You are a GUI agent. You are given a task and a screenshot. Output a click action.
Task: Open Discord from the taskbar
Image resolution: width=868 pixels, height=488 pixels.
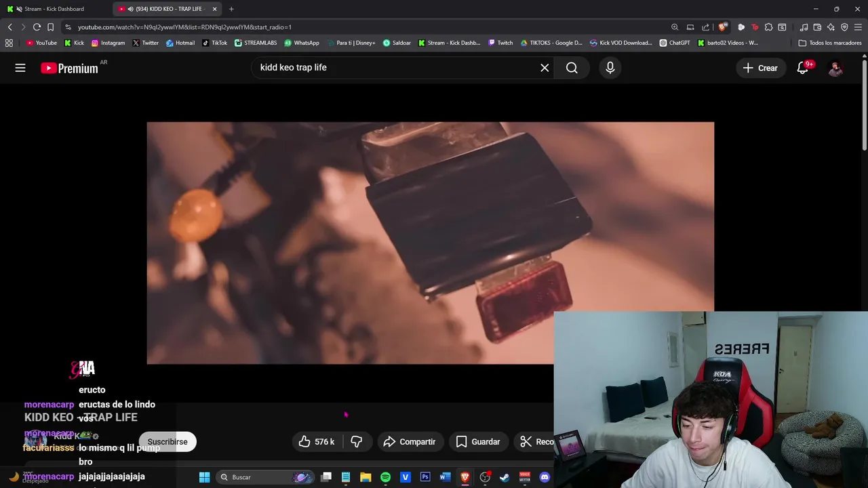point(545,477)
